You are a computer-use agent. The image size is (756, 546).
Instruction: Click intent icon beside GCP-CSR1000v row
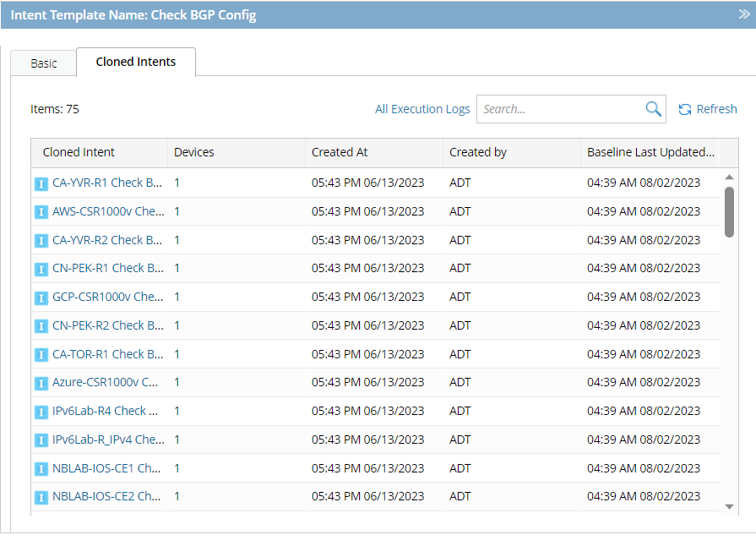click(41, 298)
